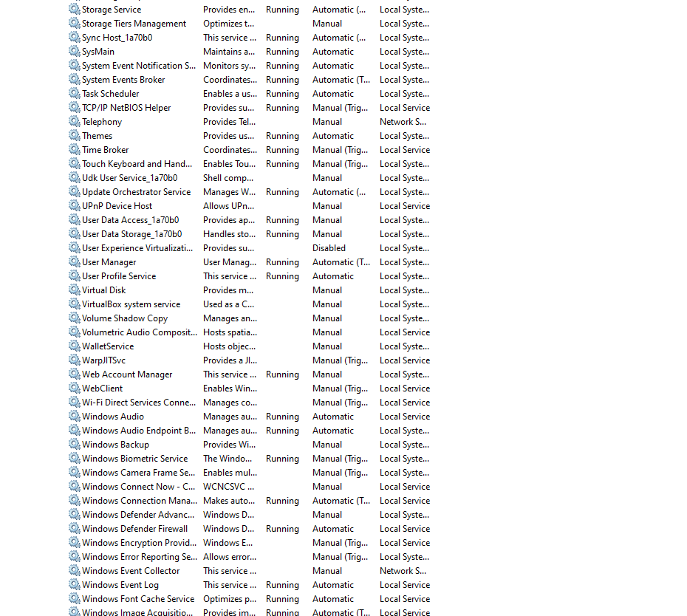Select the User Data Access_1a70b0 name

(131, 220)
